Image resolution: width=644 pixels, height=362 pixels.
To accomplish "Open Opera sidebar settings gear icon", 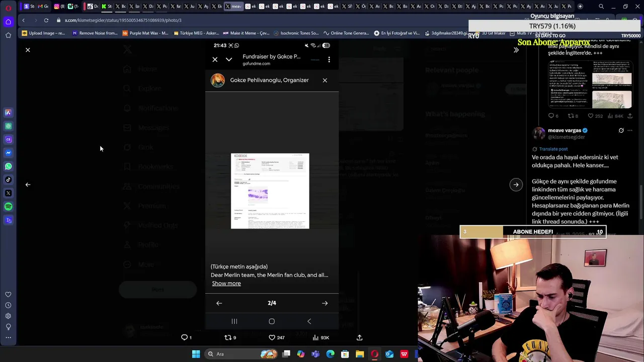I will pos(8,316).
